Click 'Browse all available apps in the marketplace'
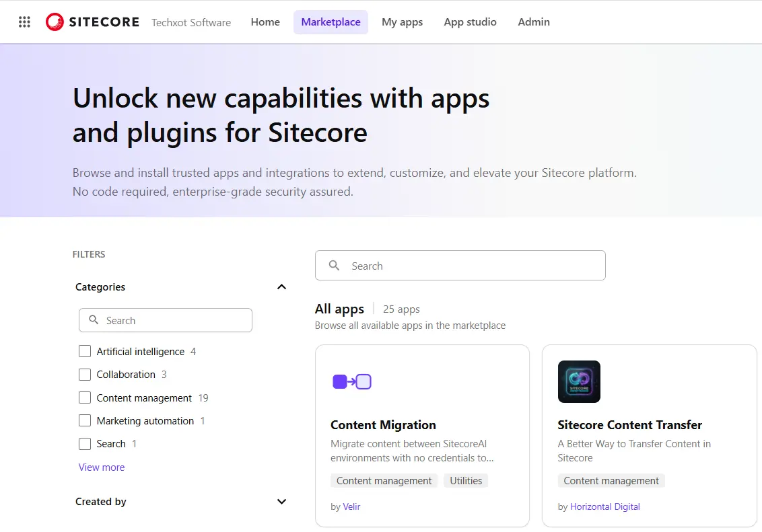Viewport: 762px width, 532px height. (x=410, y=326)
